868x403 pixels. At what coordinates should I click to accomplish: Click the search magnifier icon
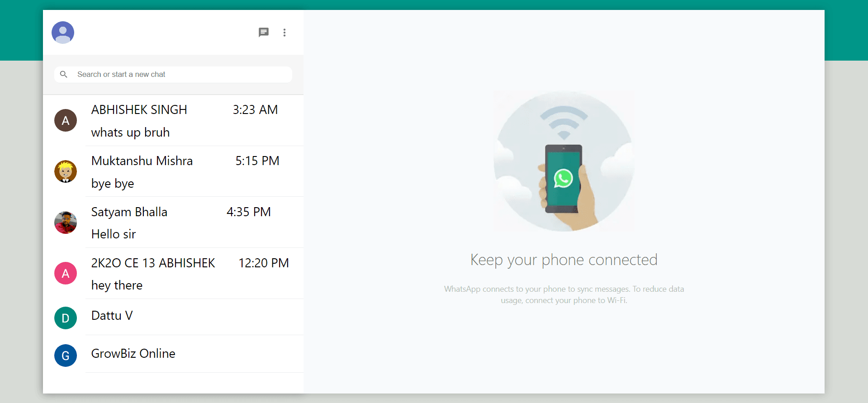coord(64,74)
